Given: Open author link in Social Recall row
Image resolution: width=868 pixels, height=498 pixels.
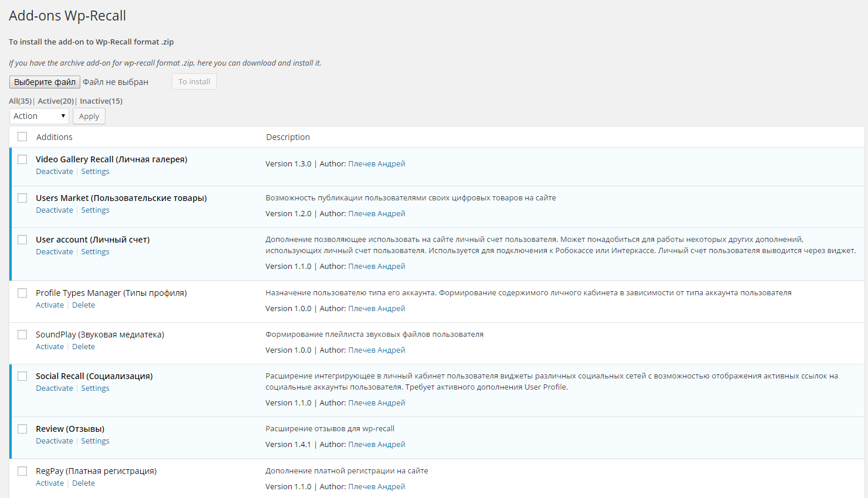Looking at the screenshot, I should tap(377, 403).
